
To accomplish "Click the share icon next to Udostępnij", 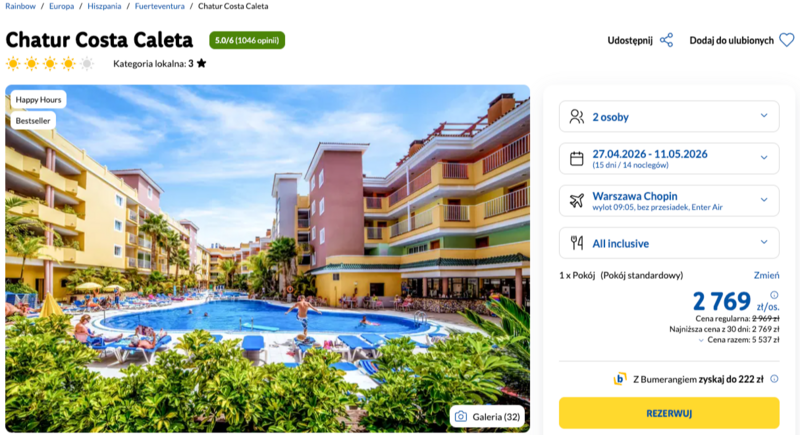I will [666, 40].
